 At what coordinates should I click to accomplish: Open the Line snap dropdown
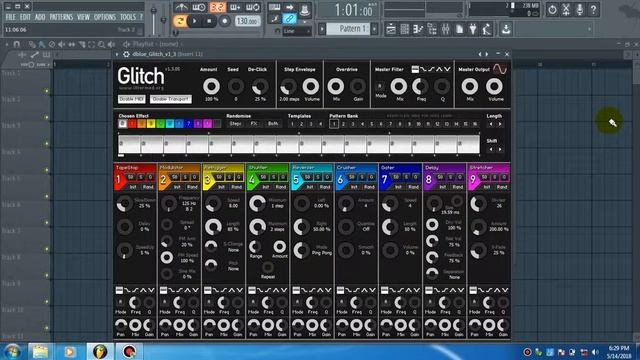click(297, 31)
